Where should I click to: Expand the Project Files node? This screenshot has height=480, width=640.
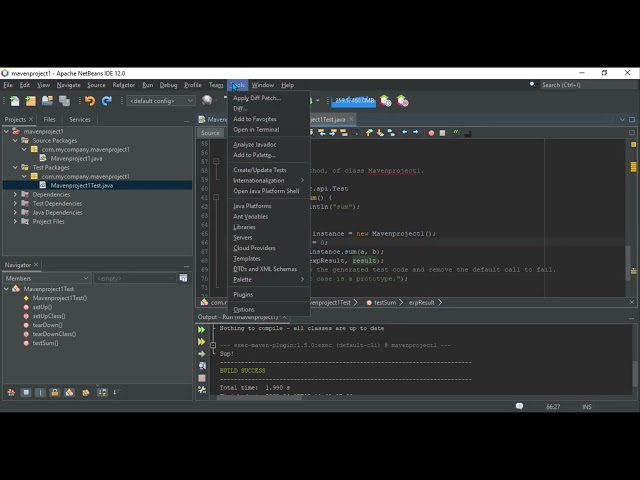(x=15, y=221)
